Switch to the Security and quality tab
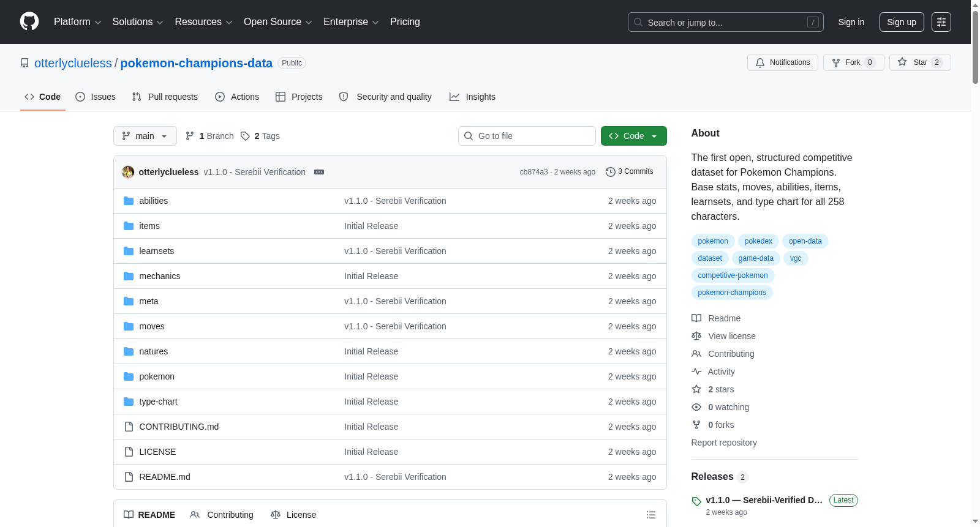This screenshot has height=527, width=980. tap(385, 97)
